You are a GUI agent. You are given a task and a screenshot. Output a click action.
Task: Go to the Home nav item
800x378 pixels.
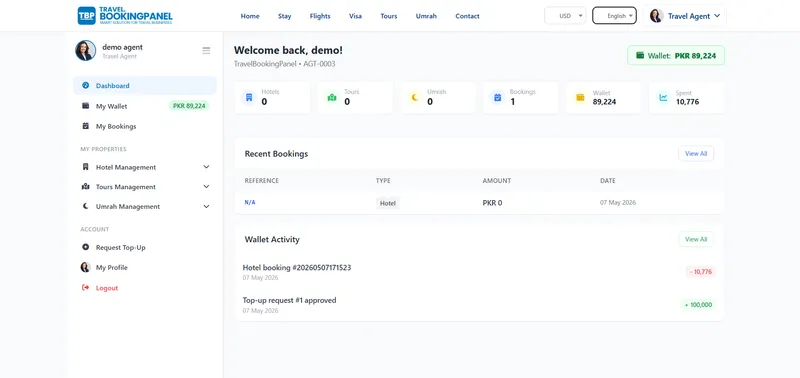[x=250, y=16]
